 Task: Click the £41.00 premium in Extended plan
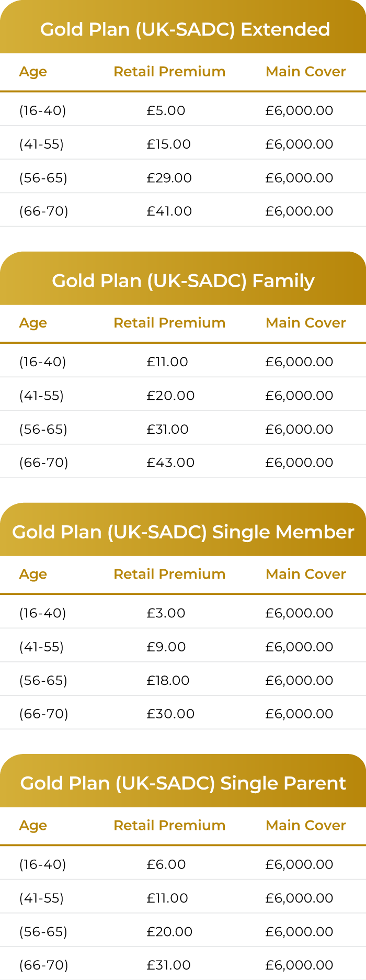click(169, 211)
